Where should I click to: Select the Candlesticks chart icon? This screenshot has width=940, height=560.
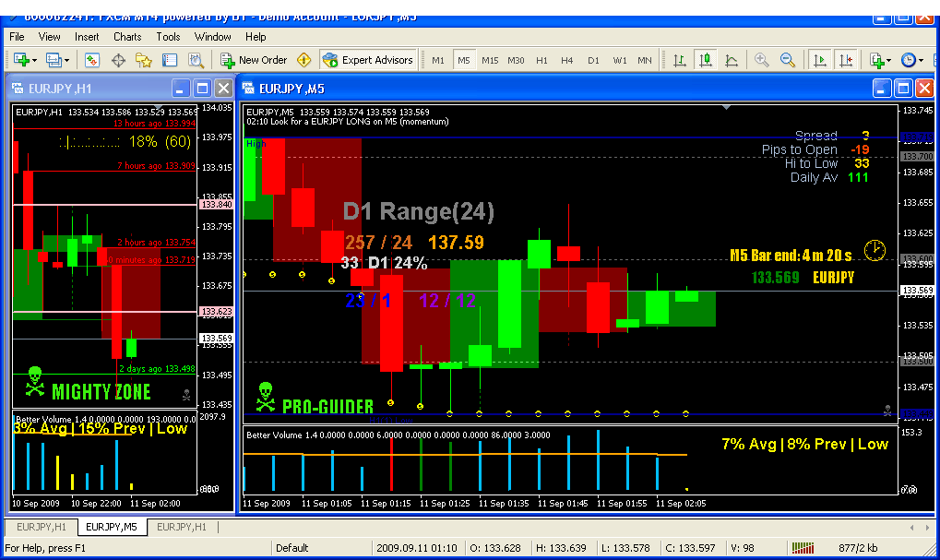click(706, 60)
